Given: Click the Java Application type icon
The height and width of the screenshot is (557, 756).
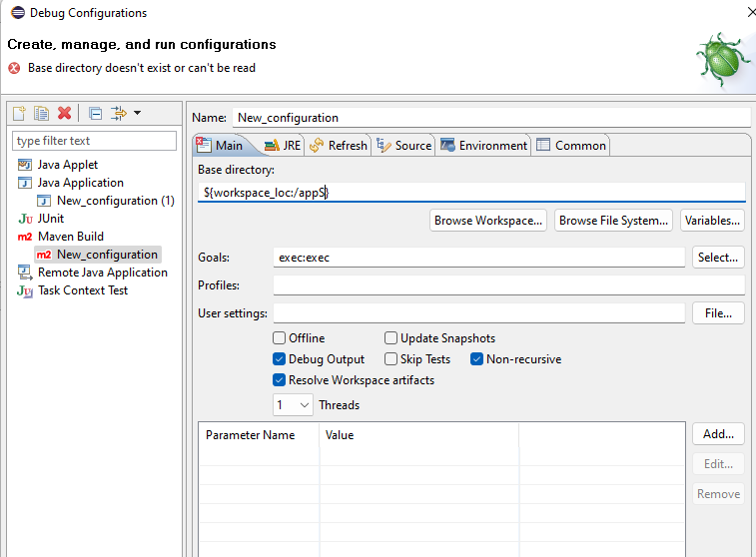Looking at the screenshot, I should pyautogui.click(x=25, y=183).
